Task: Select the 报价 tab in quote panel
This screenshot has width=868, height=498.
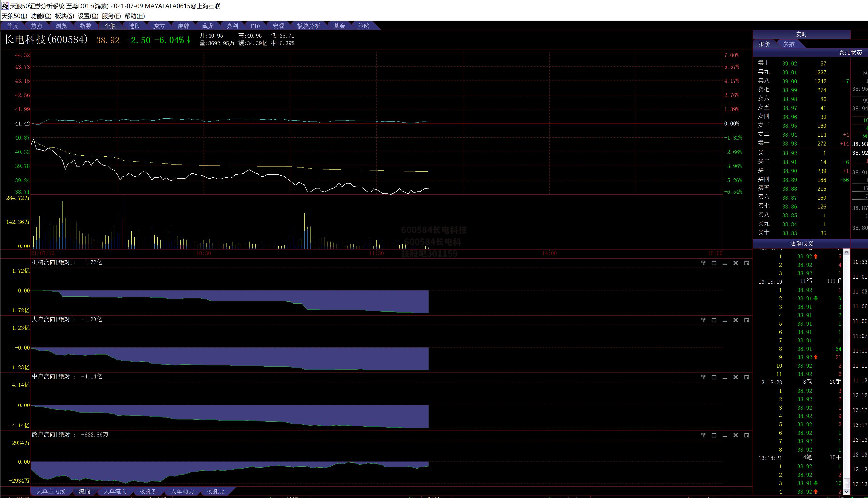Action: pos(765,44)
